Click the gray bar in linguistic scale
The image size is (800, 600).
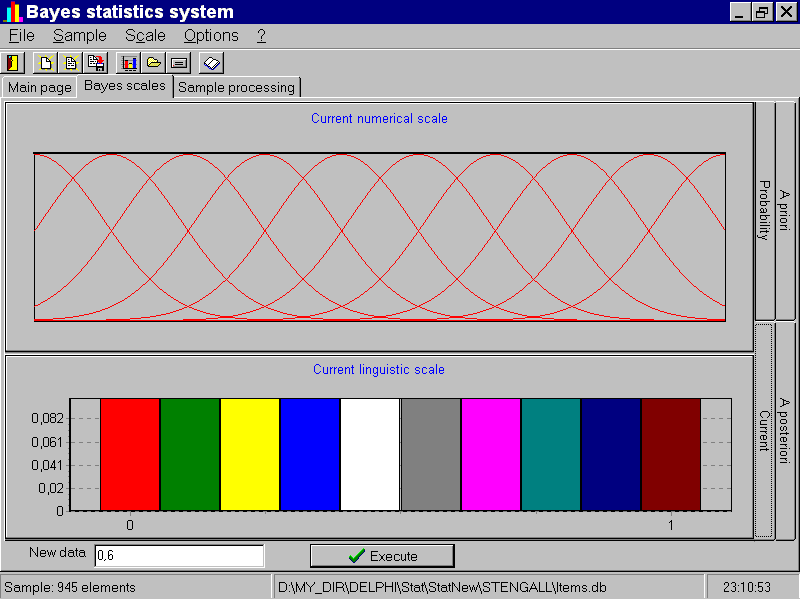pos(431,455)
